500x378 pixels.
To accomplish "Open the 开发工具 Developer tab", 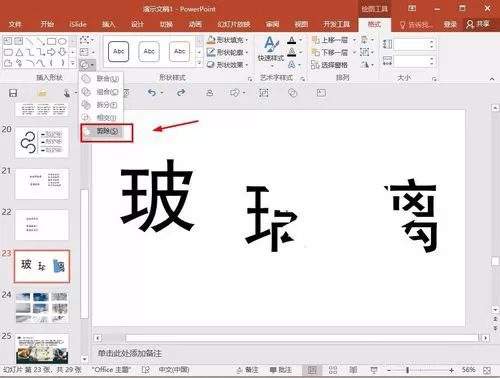I will (x=336, y=24).
